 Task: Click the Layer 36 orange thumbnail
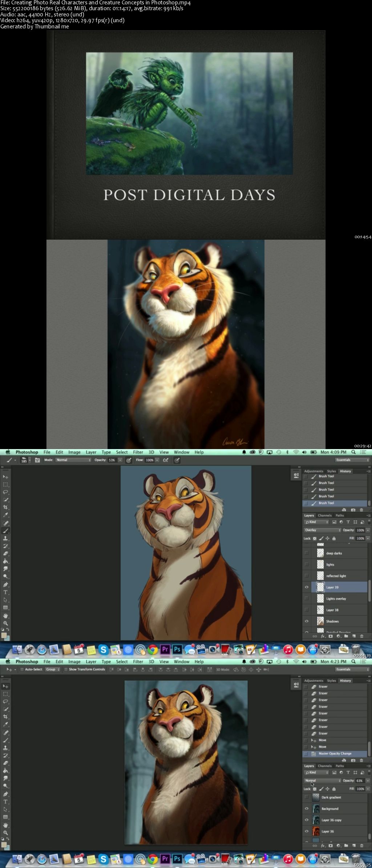point(316,831)
